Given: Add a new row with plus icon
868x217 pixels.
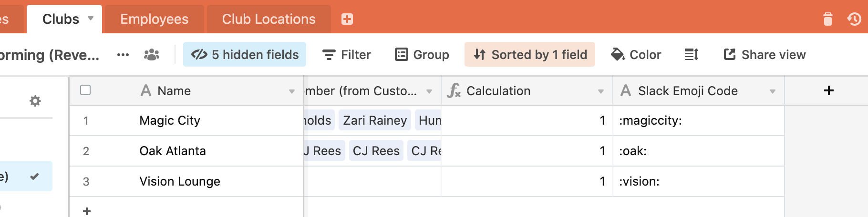Looking at the screenshot, I should [87, 211].
